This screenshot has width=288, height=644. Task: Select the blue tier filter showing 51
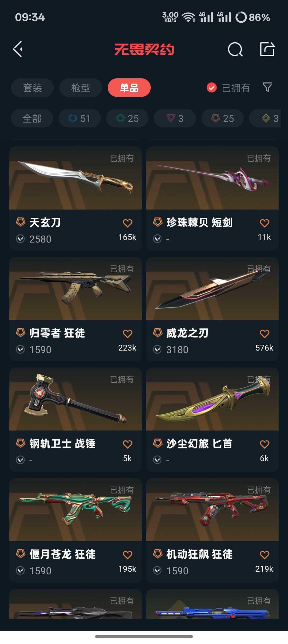79,118
